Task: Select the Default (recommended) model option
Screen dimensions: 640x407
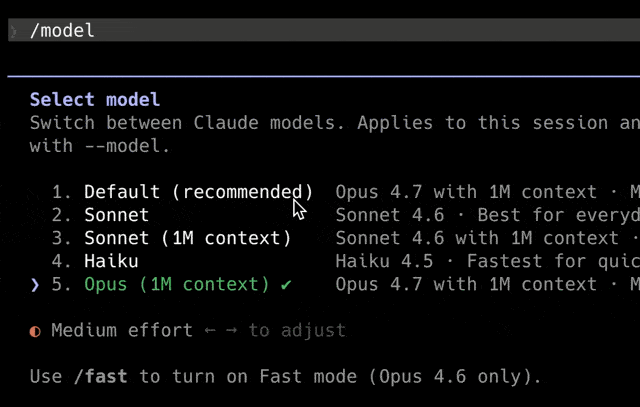Action: (x=198, y=191)
